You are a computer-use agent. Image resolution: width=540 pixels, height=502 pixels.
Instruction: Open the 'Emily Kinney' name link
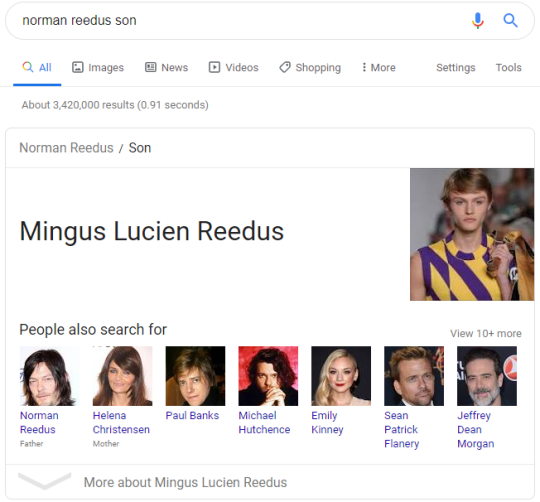click(x=327, y=422)
